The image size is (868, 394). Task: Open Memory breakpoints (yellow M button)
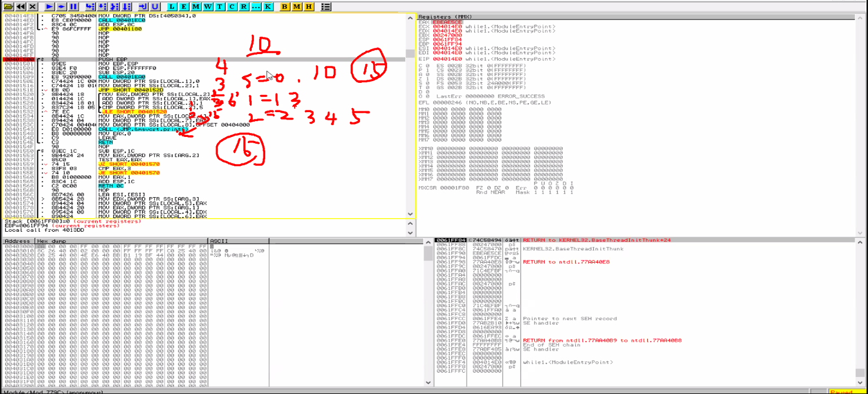pos(296,6)
